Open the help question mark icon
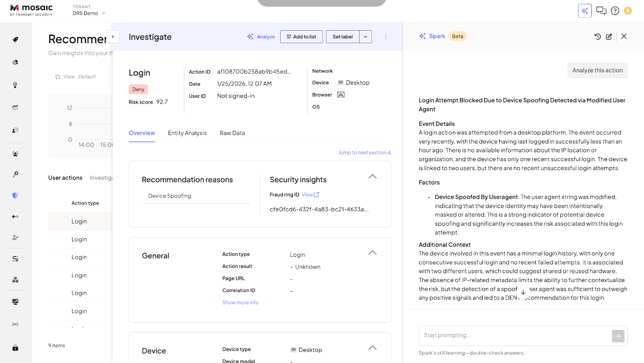The width and height of the screenshot is (644, 363). 615,11
